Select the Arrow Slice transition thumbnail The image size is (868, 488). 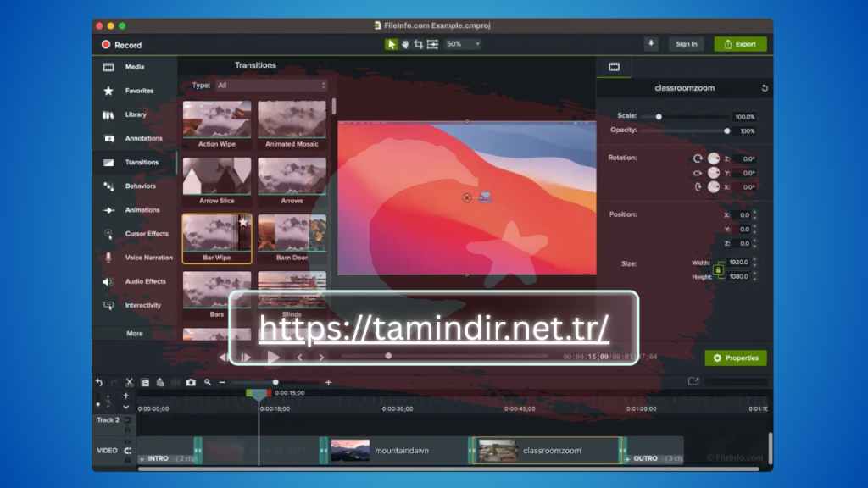pyautogui.click(x=216, y=176)
